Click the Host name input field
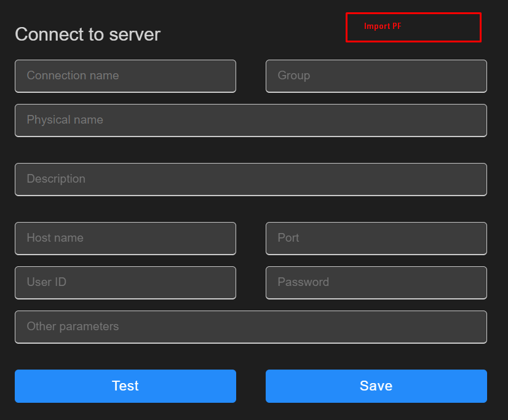The height and width of the screenshot is (420, 508). coord(125,238)
